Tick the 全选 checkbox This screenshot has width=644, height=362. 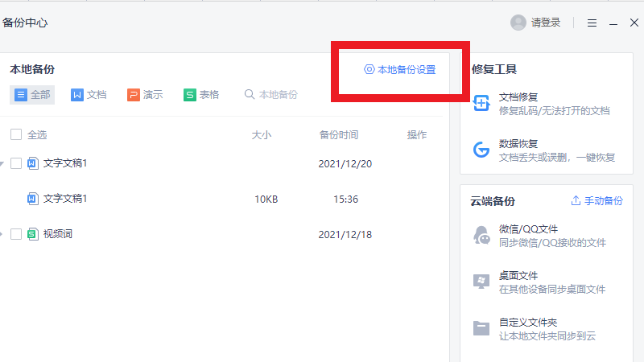16,134
